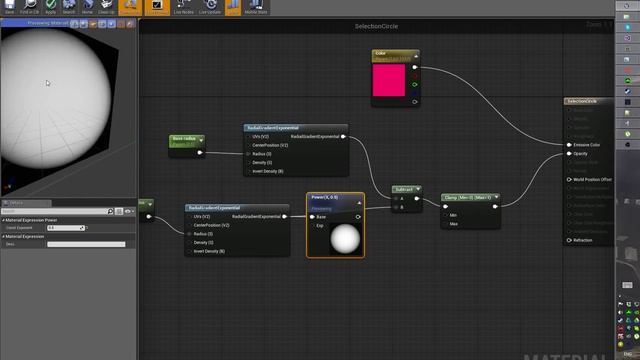Click the Base radius node output pin

tap(200, 153)
